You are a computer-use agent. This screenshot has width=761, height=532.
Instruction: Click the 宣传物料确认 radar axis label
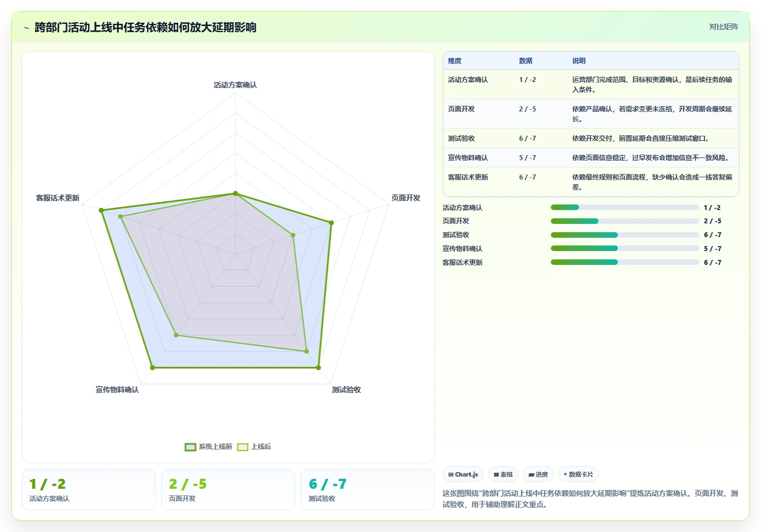(x=117, y=390)
